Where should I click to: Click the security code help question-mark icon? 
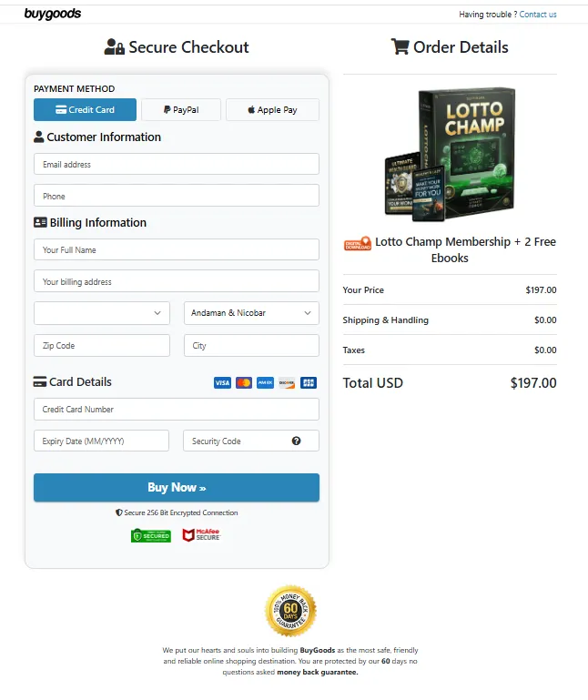tap(296, 441)
